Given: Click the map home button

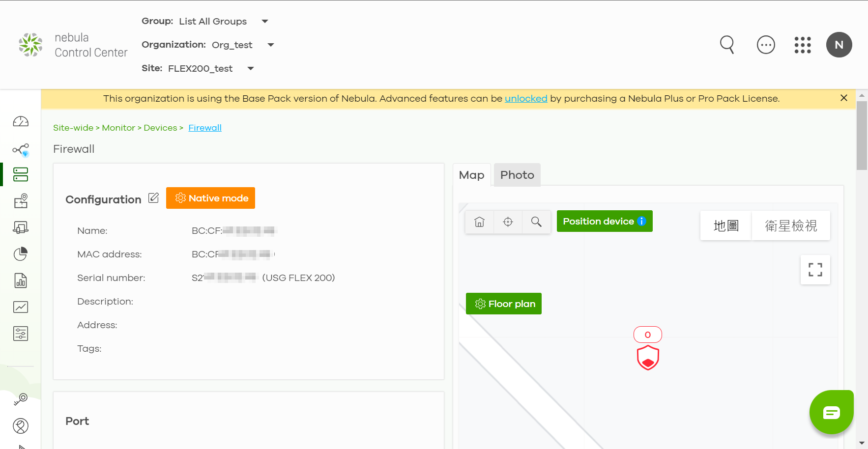Looking at the screenshot, I should point(480,222).
